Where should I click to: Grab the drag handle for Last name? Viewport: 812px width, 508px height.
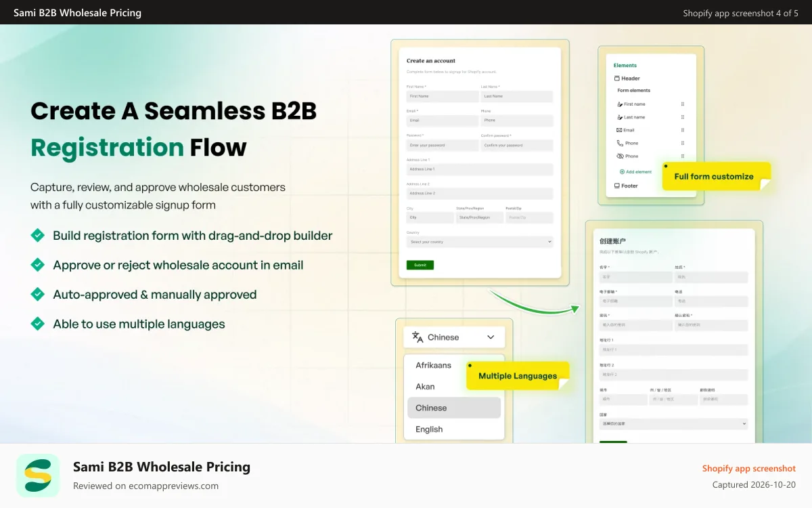[683, 117]
